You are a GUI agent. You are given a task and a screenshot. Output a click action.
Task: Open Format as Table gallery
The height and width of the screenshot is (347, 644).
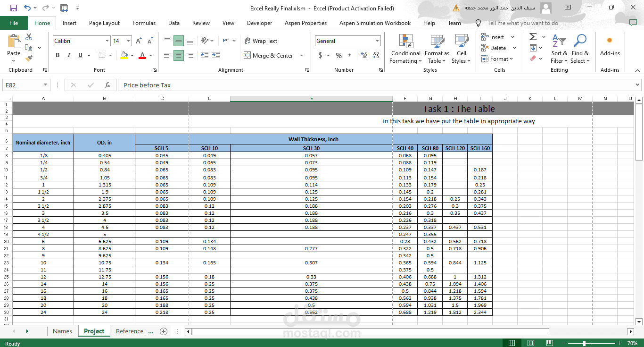click(x=437, y=49)
